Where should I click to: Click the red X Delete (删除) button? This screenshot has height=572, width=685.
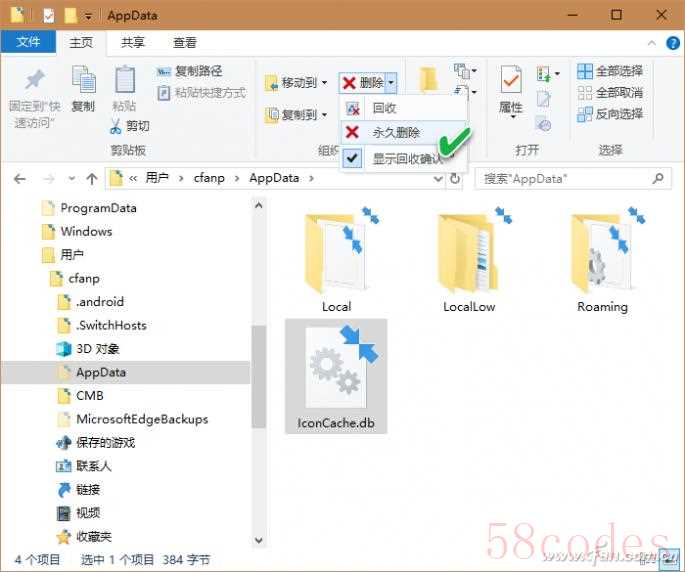[363, 83]
